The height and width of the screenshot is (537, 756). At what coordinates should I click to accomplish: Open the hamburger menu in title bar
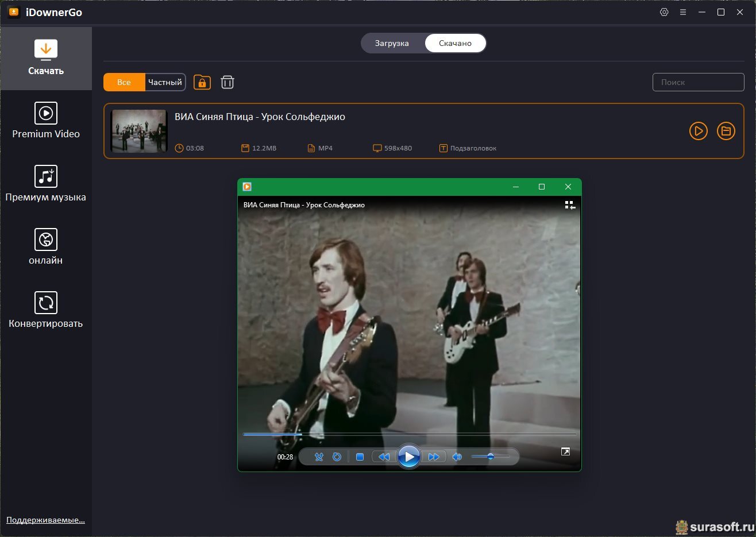pos(683,12)
